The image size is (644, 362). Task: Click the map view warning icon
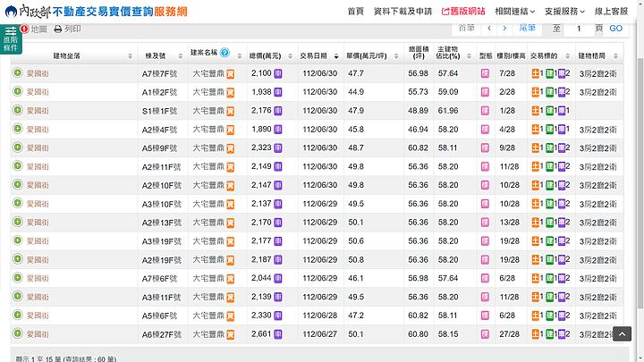click(x=24, y=29)
